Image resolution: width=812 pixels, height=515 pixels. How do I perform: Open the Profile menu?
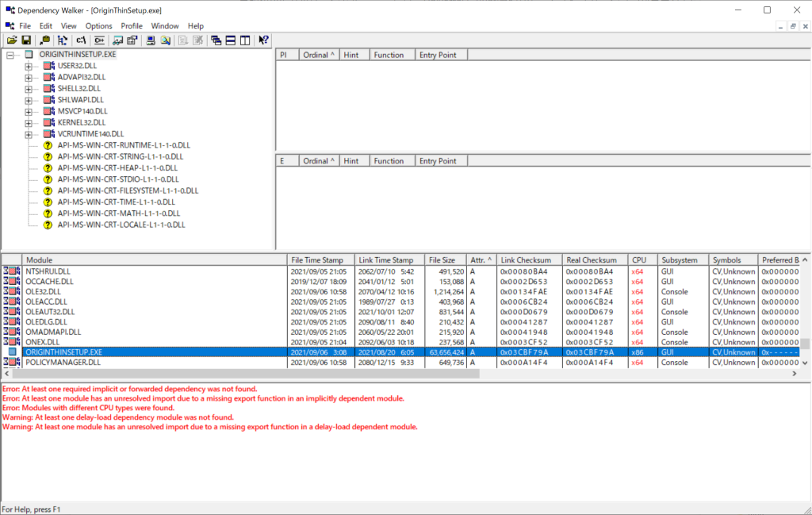point(132,26)
